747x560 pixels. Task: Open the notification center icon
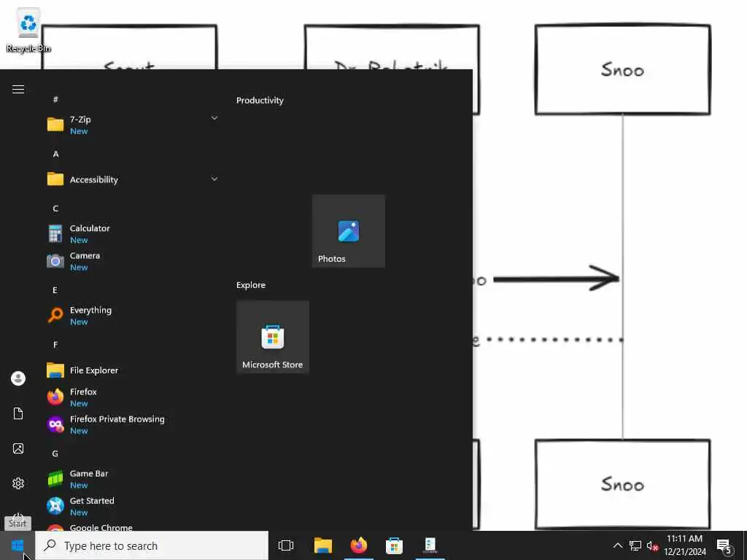(x=724, y=545)
